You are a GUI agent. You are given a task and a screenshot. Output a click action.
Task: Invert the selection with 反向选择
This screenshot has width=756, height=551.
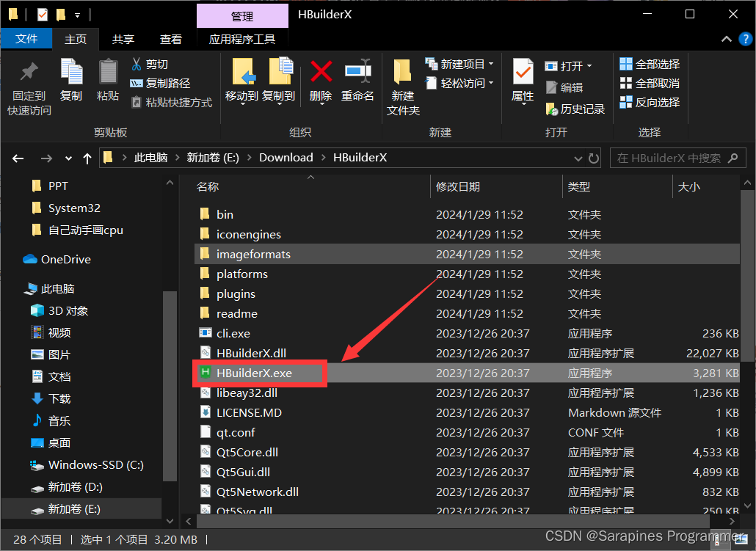point(650,102)
